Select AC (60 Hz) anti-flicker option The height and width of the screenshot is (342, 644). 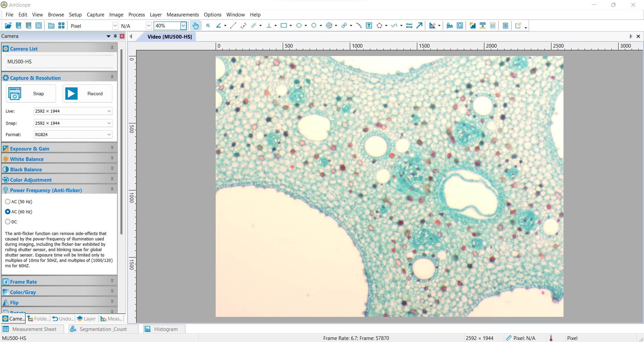7,212
